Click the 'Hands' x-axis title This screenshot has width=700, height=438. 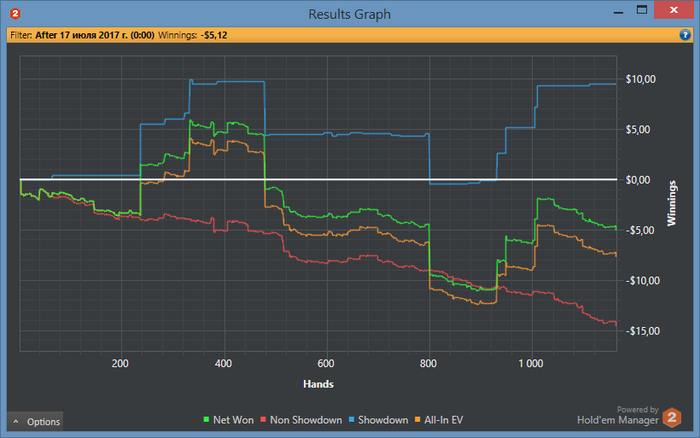[318, 384]
